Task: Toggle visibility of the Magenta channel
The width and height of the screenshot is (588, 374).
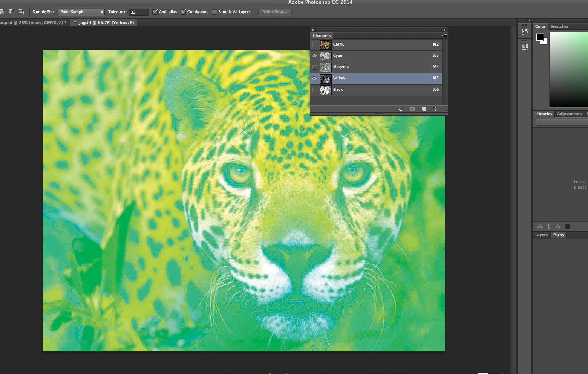Action: 314,67
